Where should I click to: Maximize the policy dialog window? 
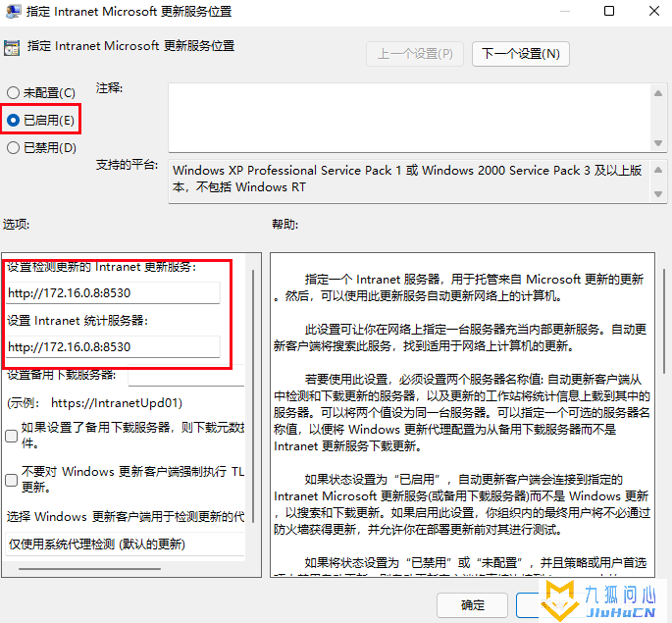(x=609, y=11)
